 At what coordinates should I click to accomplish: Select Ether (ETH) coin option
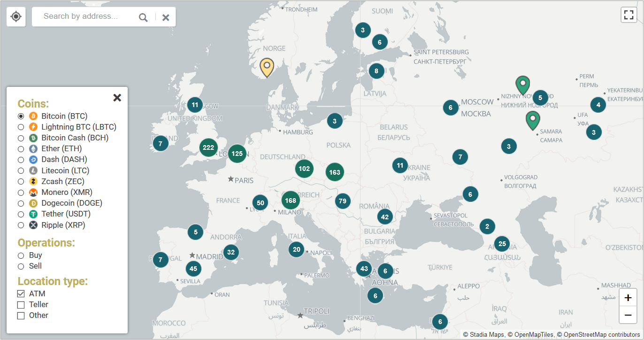pos(21,149)
